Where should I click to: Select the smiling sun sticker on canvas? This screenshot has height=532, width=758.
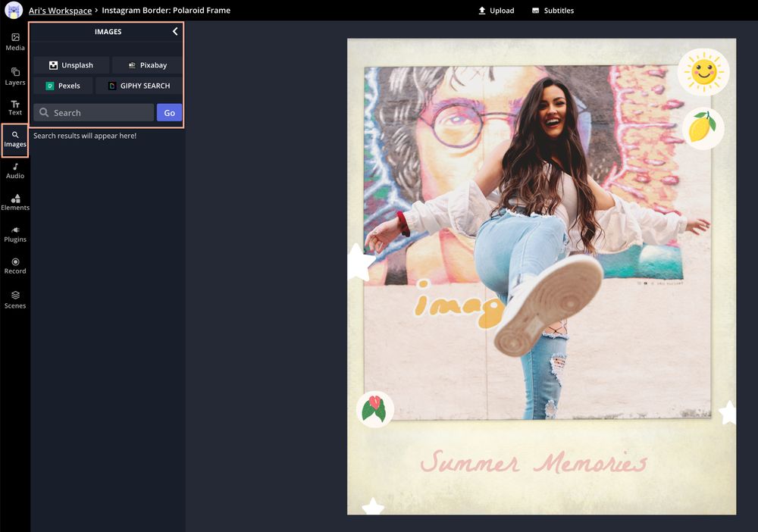[x=703, y=72]
